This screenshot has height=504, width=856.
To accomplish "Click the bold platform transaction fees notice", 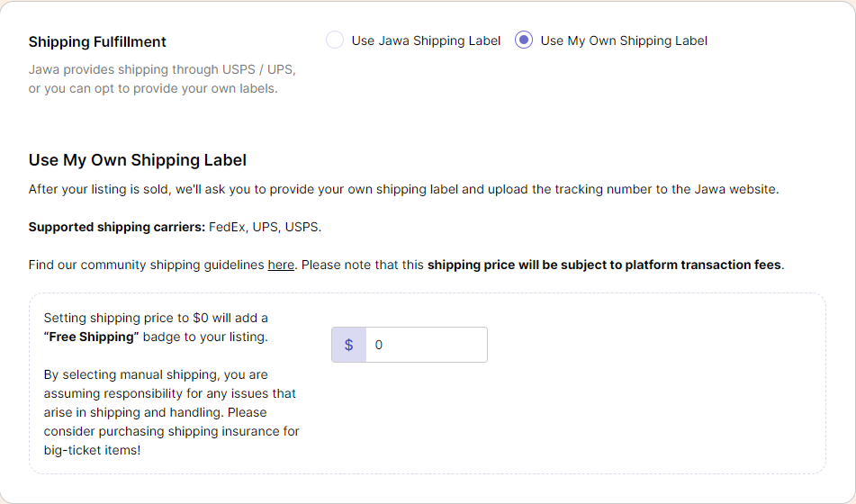I will (x=604, y=265).
